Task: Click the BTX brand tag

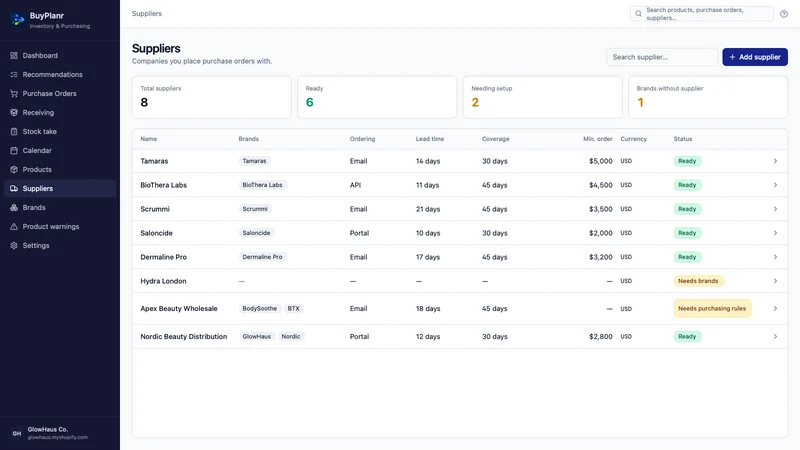Action: (x=293, y=309)
